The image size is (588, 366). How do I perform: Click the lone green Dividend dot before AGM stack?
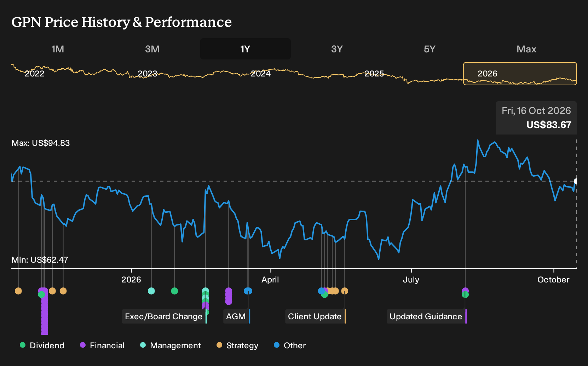pyautogui.click(x=174, y=291)
